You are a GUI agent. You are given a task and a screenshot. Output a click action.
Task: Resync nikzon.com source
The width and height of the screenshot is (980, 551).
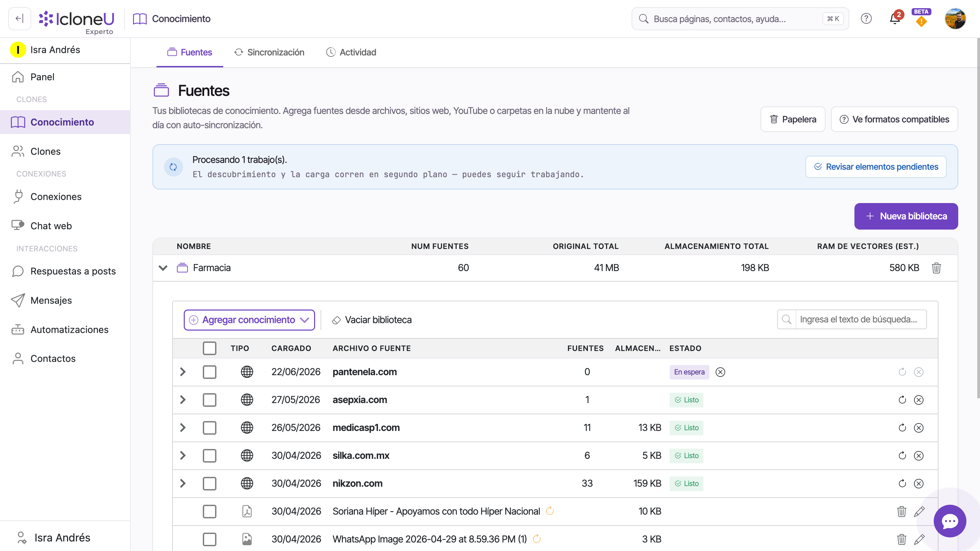click(902, 483)
